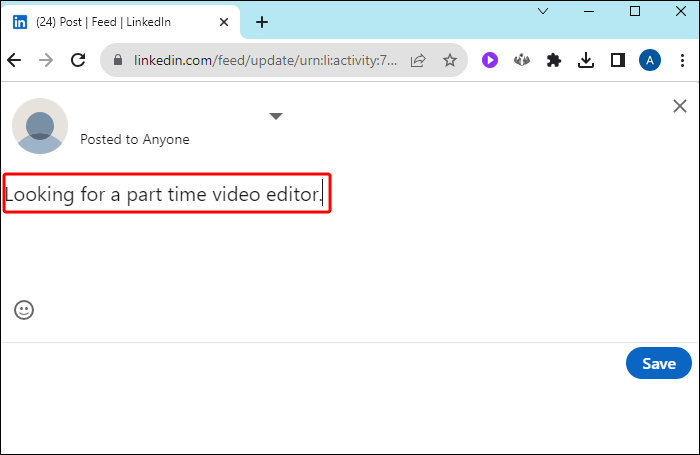Reload the LinkedIn page

click(x=78, y=60)
